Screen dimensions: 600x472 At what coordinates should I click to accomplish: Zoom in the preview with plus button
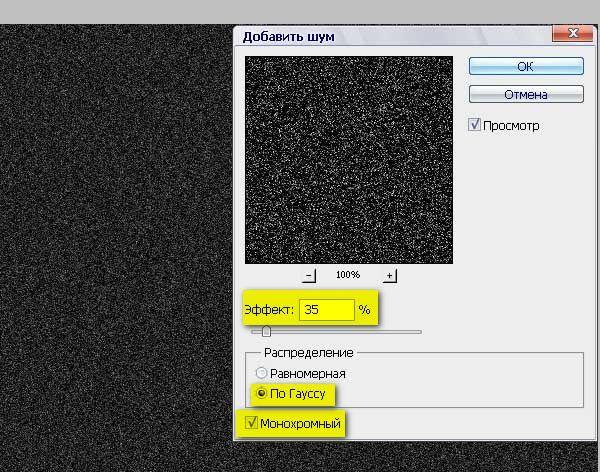pos(390,275)
